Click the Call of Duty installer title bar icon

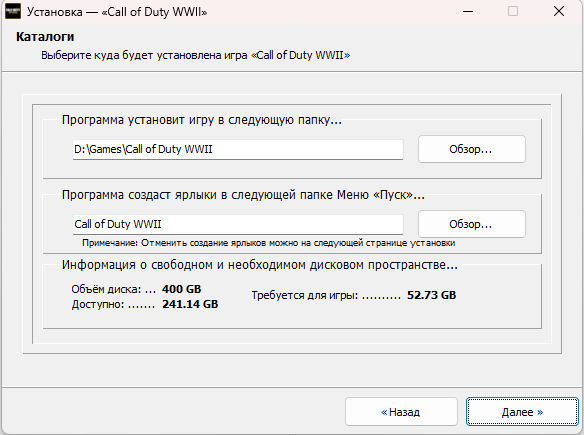pos(13,12)
